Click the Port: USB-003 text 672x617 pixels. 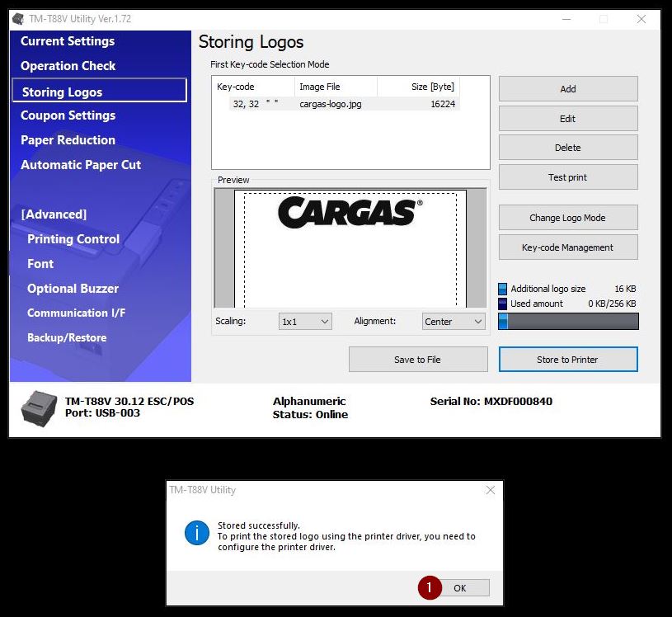click(x=102, y=413)
